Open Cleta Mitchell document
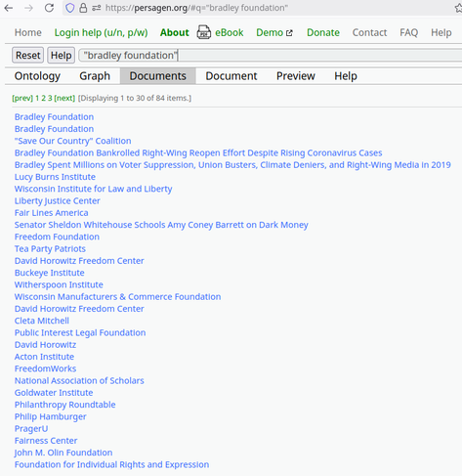 [42, 321]
